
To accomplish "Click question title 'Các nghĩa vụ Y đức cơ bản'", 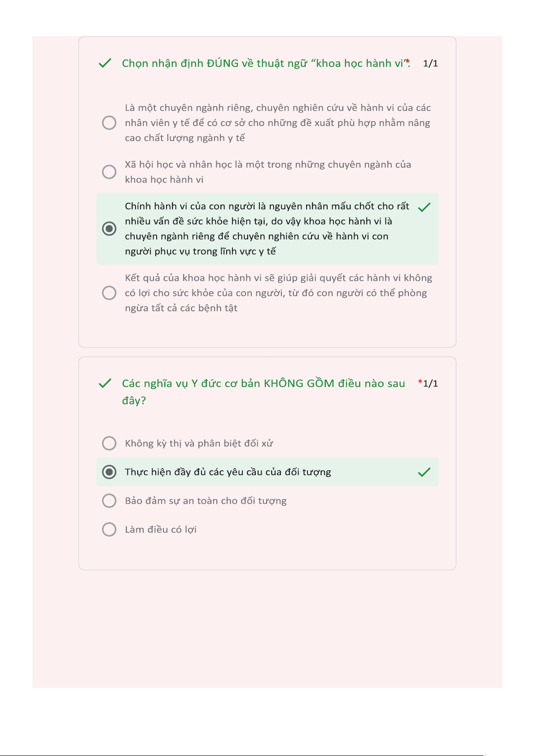I will 263,384.
